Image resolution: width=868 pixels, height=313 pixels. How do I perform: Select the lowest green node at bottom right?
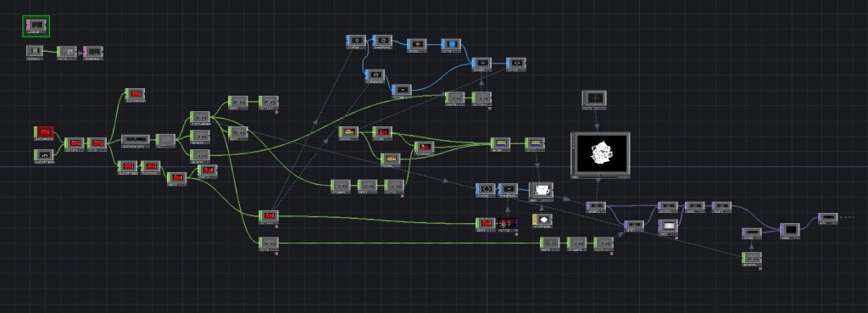coord(752,258)
